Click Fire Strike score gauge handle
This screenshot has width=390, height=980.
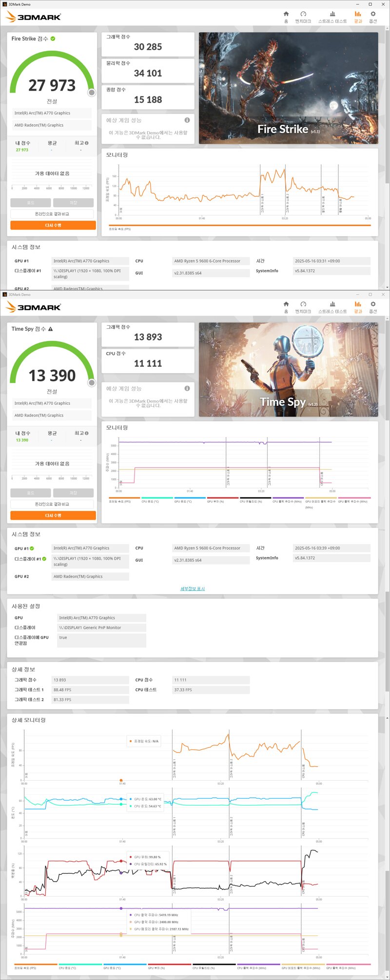91,93
